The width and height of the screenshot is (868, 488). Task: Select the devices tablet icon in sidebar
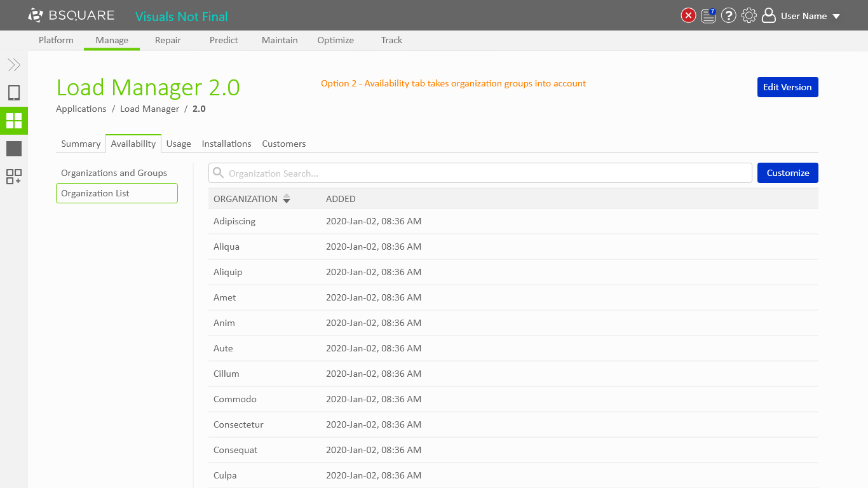pyautogui.click(x=14, y=93)
